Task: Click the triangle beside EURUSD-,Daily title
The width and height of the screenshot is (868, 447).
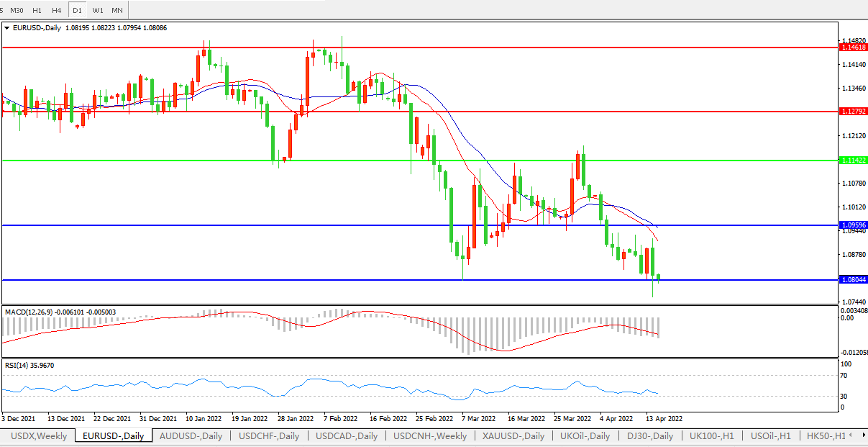Action: click(x=7, y=28)
